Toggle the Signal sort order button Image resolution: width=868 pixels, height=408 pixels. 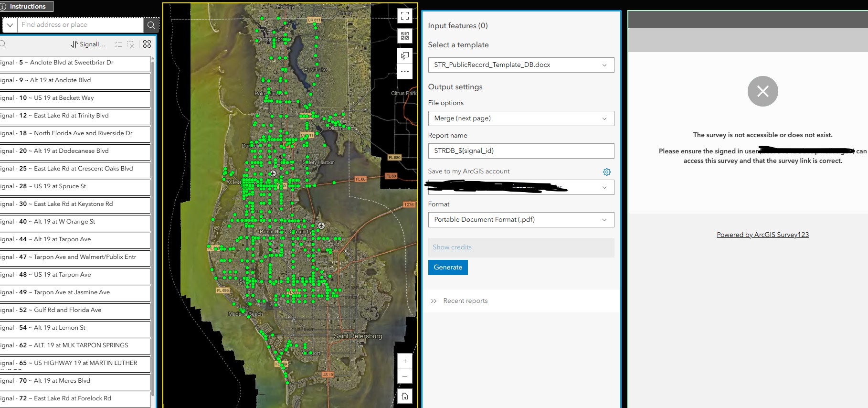pos(88,44)
